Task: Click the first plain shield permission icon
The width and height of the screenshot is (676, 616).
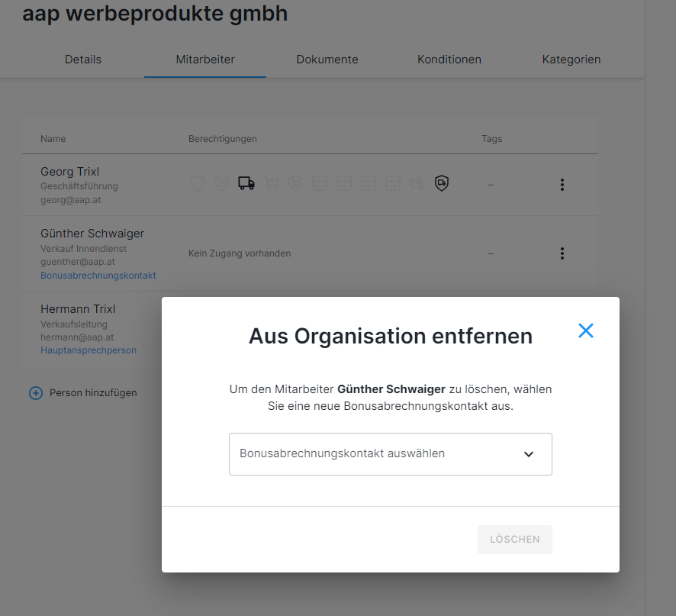Action: pos(198,183)
